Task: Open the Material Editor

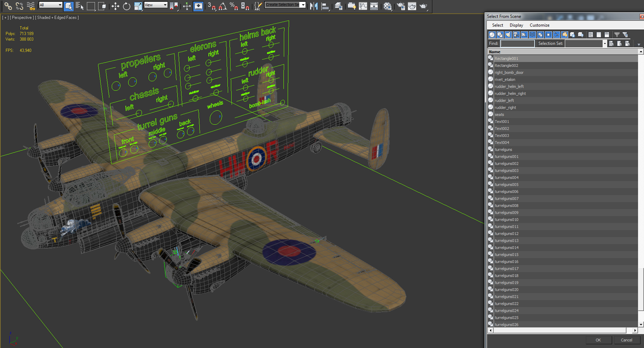Action: click(x=387, y=6)
